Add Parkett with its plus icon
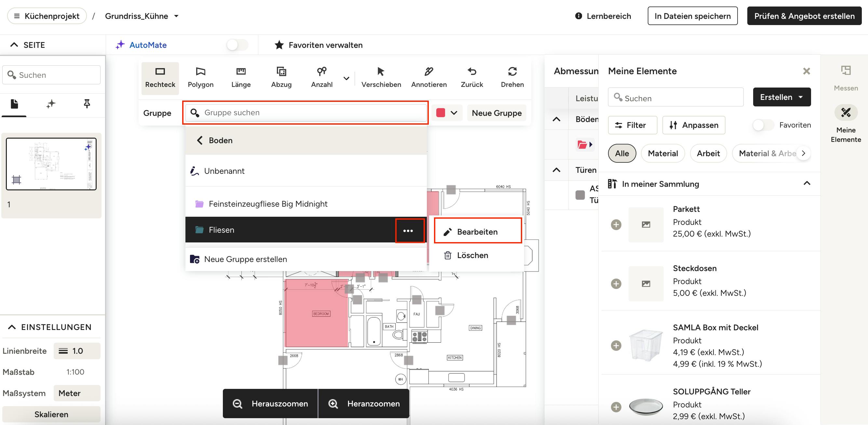 (616, 225)
